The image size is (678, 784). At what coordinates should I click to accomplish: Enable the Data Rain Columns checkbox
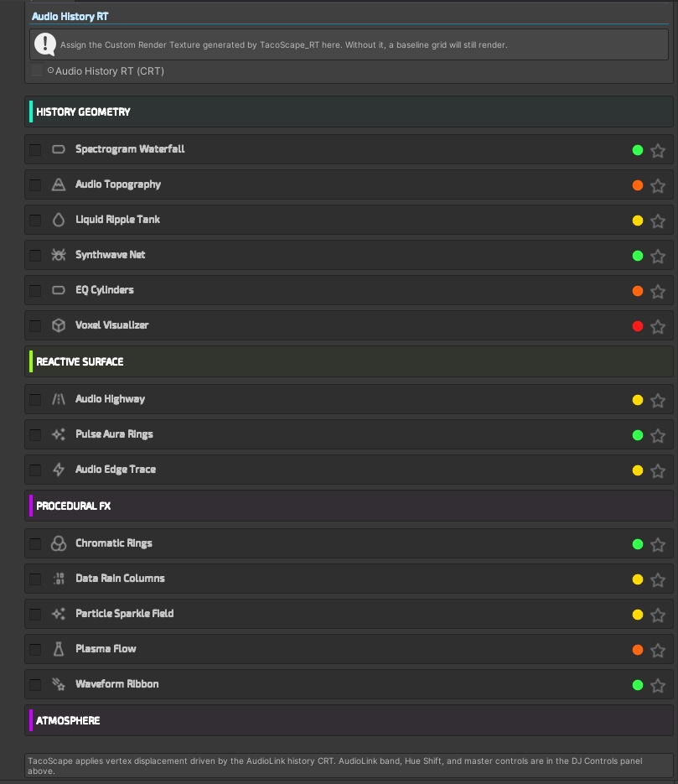tap(35, 579)
